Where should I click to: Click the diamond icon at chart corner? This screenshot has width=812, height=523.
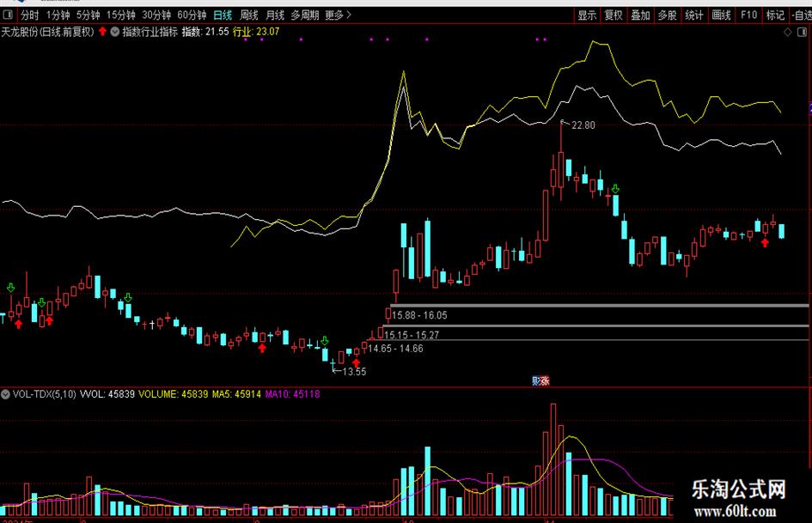point(788,32)
